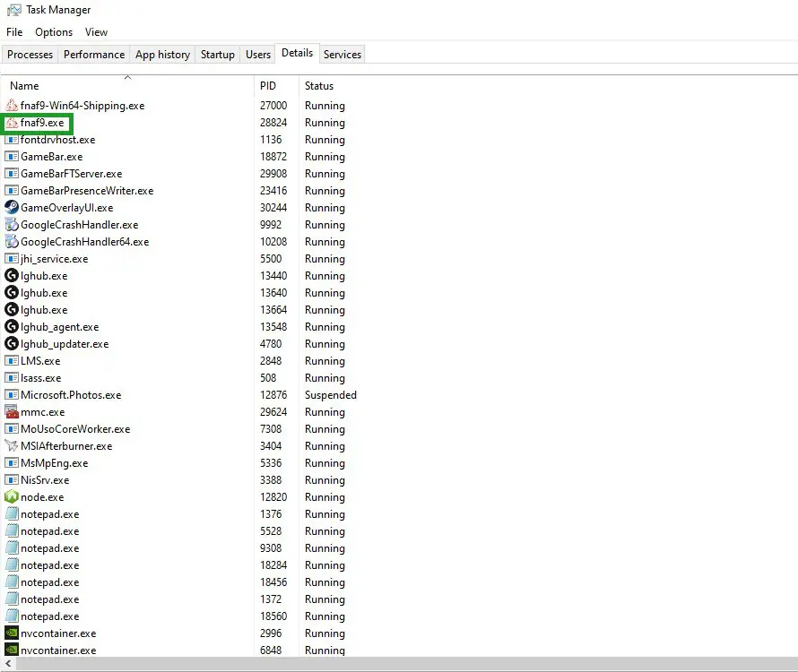798x672 pixels.
Task: Click the Running status of node.exe
Action: click(x=325, y=497)
